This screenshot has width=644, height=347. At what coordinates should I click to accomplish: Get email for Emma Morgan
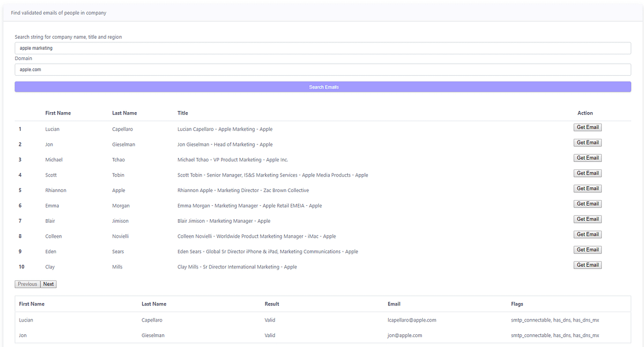coord(587,204)
